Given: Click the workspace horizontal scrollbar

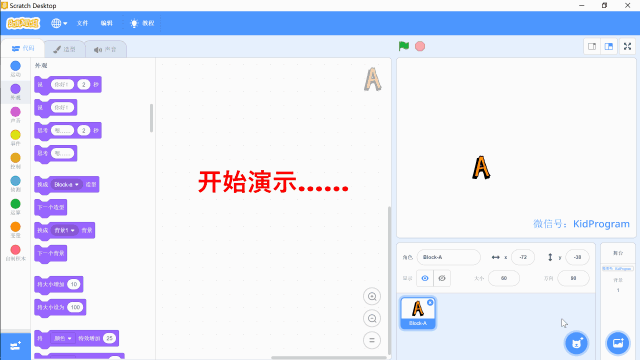Looking at the screenshot, I should point(329,358).
